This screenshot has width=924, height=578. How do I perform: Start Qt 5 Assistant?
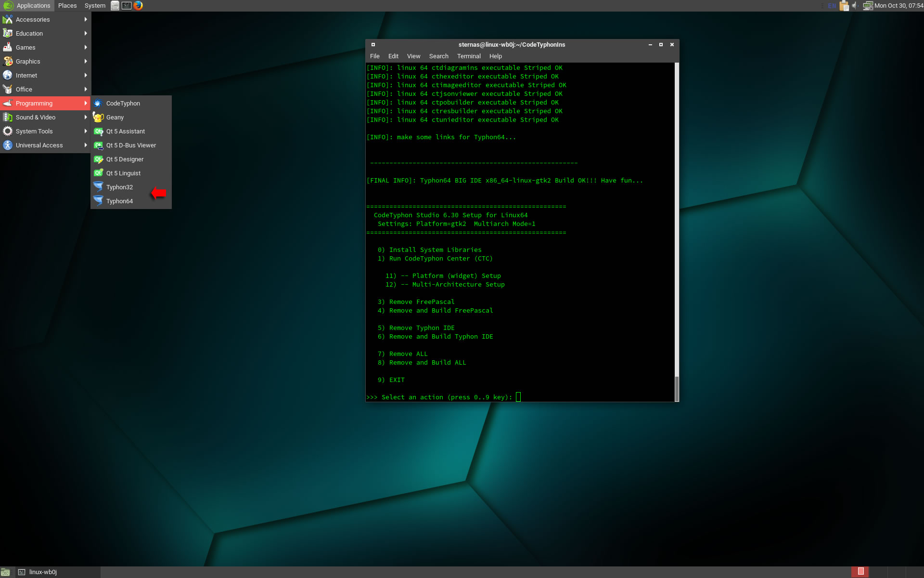click(x=131, y=131)
